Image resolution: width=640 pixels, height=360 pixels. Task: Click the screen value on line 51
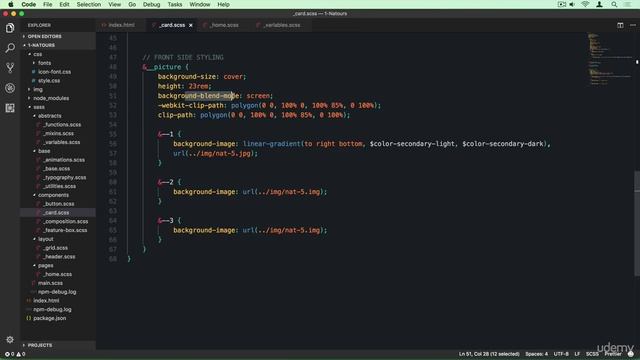tap(258, 96)
